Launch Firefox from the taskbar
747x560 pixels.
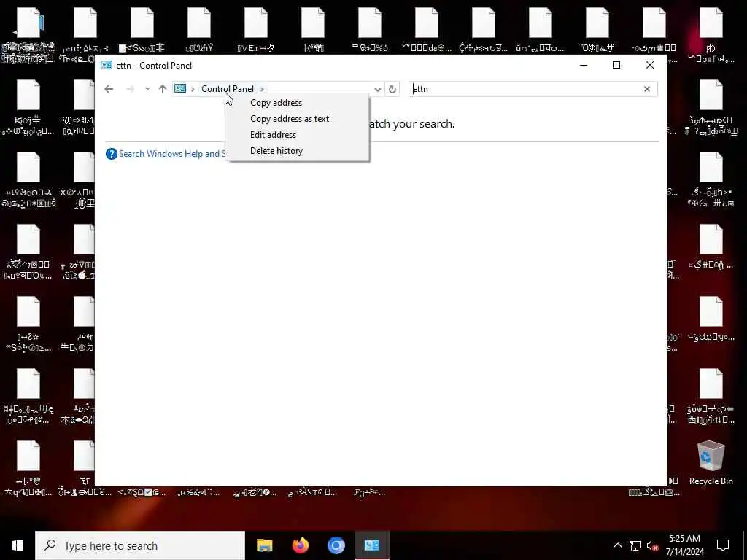pyautogui.click(x=300, y=545)
